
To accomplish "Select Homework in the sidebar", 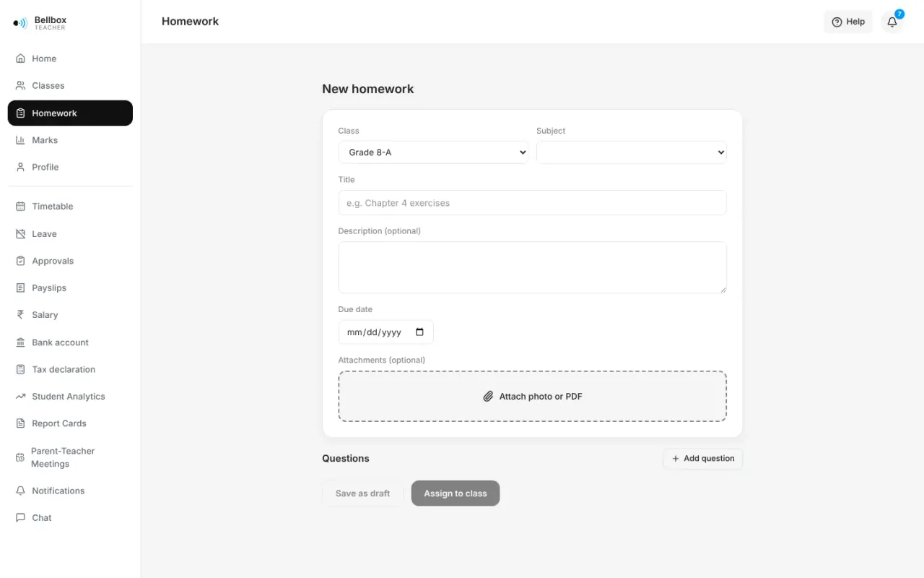I will 70,113.
